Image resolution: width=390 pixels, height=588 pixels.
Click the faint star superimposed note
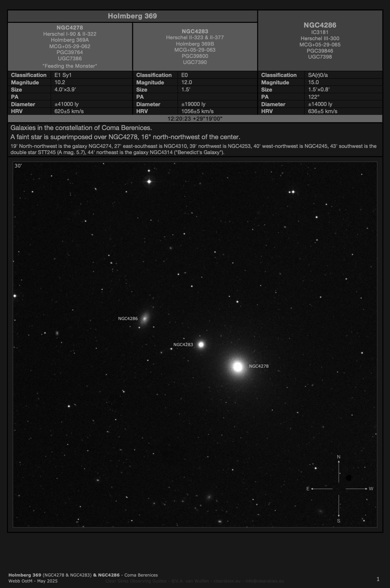click(125, 137)
